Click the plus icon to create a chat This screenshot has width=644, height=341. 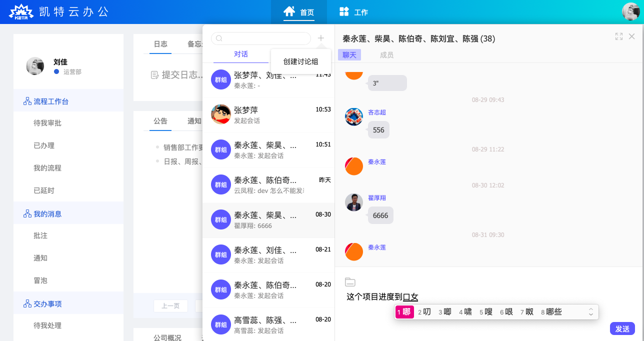pos(321,38)
